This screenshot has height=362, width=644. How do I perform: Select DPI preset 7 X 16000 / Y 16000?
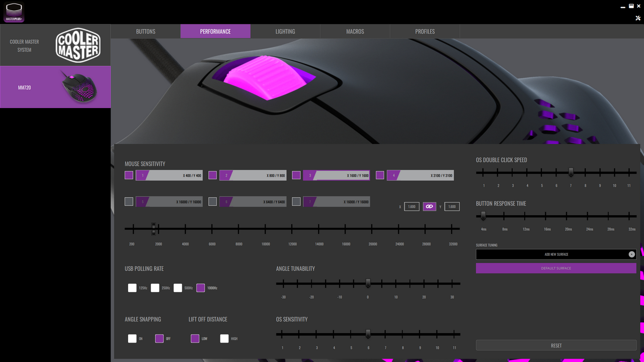pyautogui.click(x=336, y=202)
